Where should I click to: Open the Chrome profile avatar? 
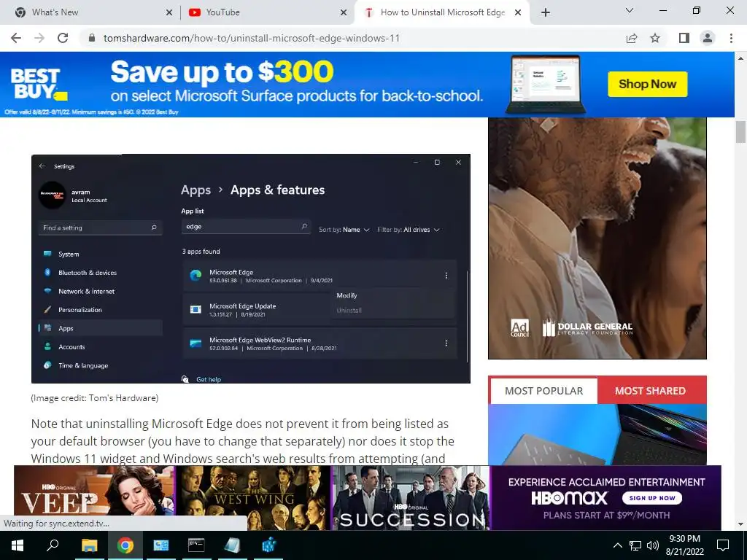[x=708, y=38]
